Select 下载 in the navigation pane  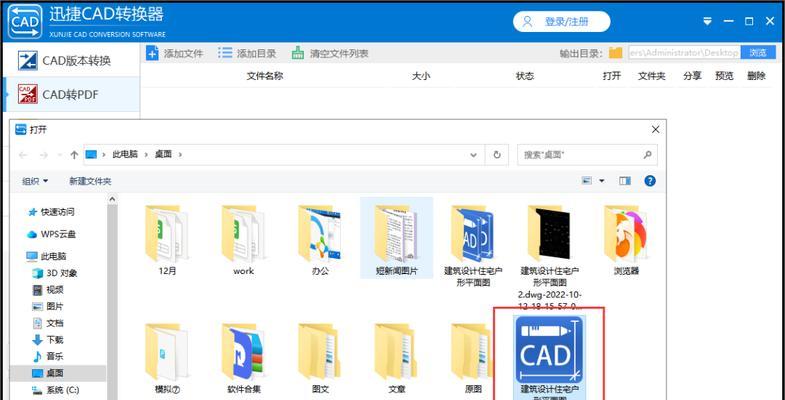48,340
